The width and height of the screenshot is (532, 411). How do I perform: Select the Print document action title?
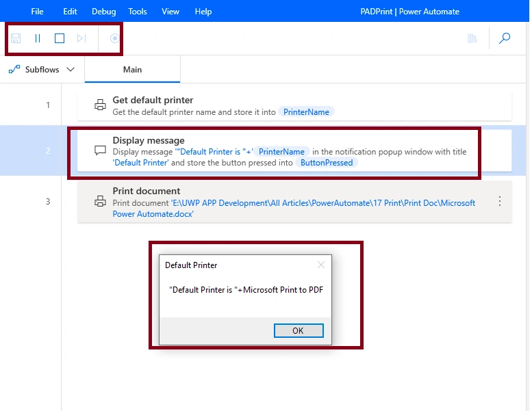(x=147, y=191)
